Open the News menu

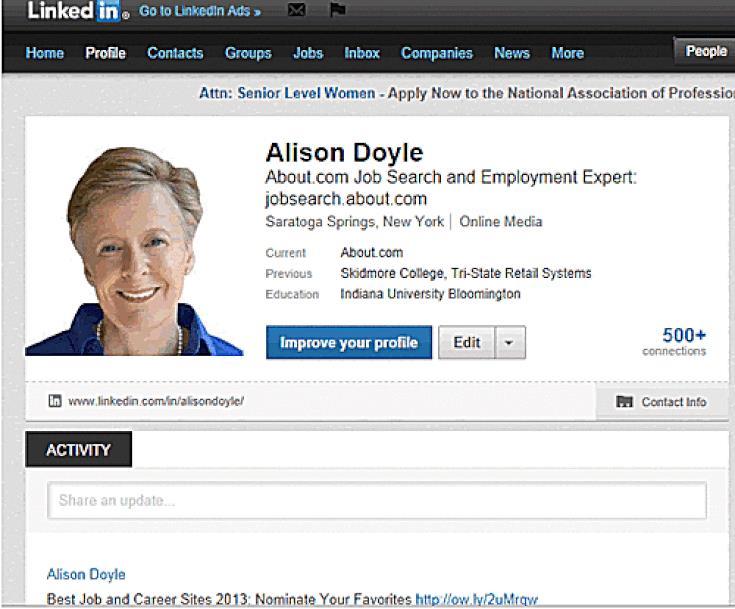click(x=512, y=53)
